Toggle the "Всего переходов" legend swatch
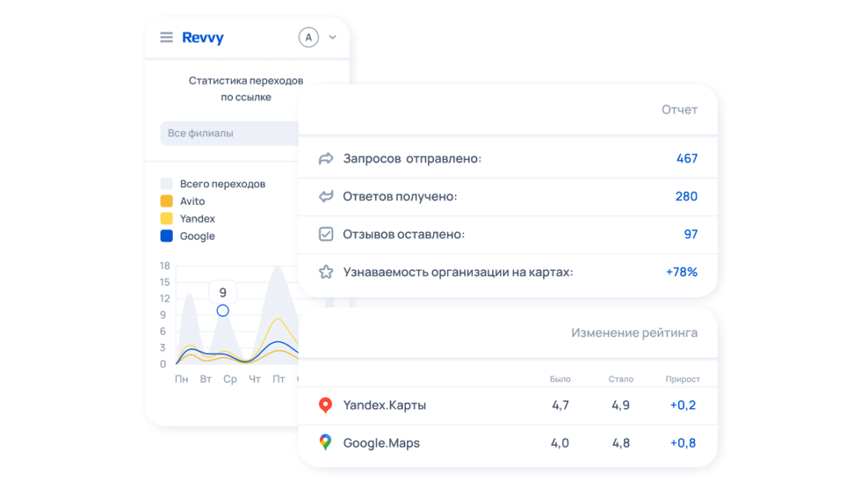 [167, 183]
